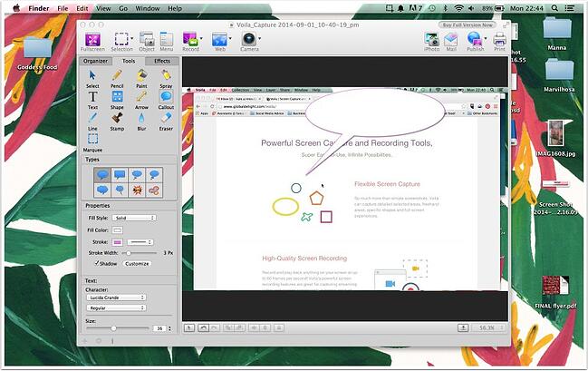The height and width of the screenshot is (371, 588).
Task: Select the IMAG1608.jpg desktop file
Action: point(555,138)
